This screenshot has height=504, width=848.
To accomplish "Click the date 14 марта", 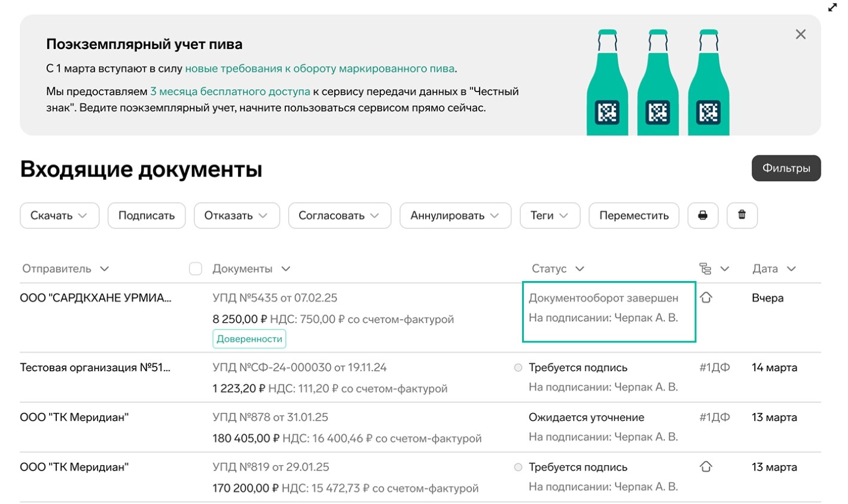I will tap(774, 368).
